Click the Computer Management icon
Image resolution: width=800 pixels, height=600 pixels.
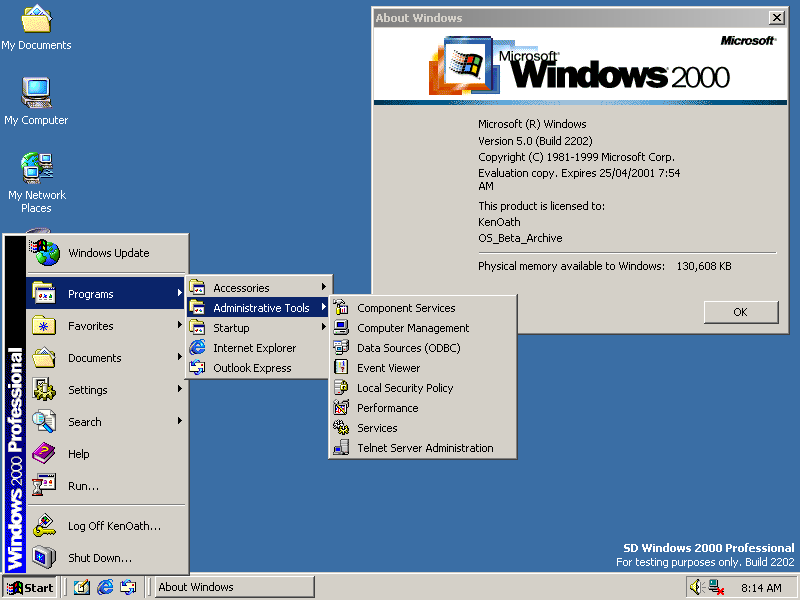click(341, 328)
